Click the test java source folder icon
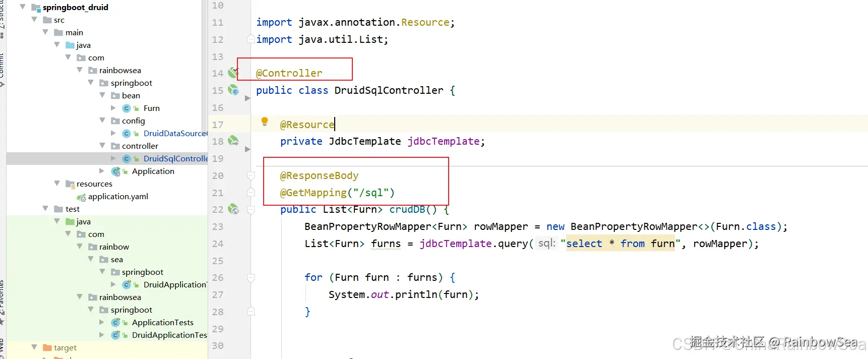Screen dimensions: 868x359 tap(70, 221)
